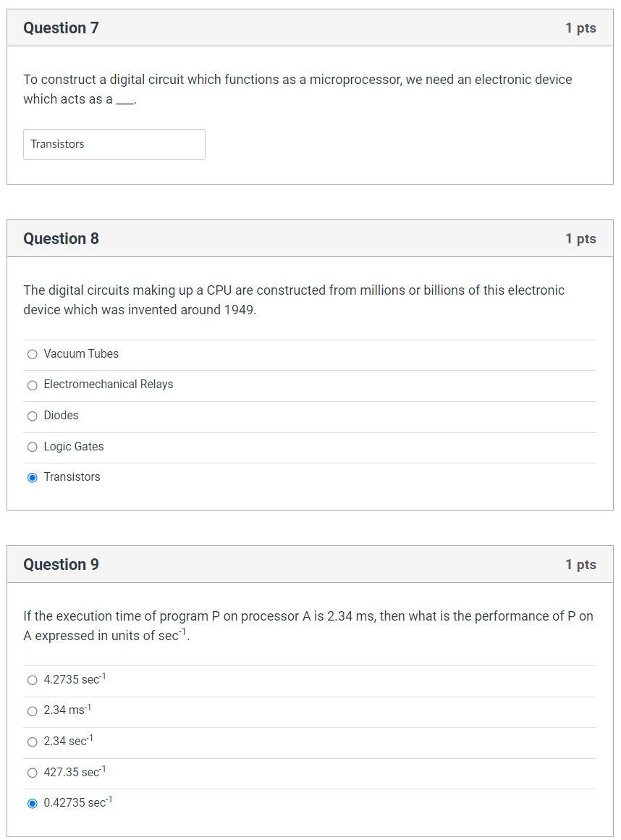This screenshot has height=840, width=621.
Task: Click the Vacuum Tubes answer label
Action: tap(80, 354)
